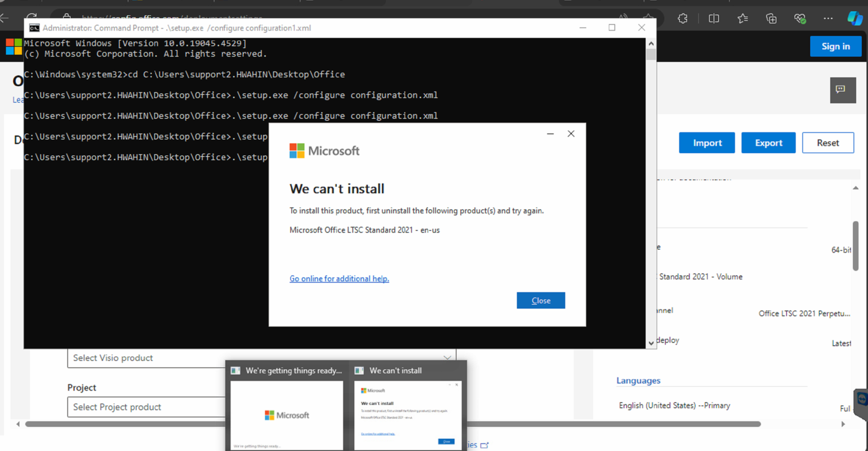868x451 pixels.
Task: Expand Select Visio product dropdown
Action: point(261,358)
